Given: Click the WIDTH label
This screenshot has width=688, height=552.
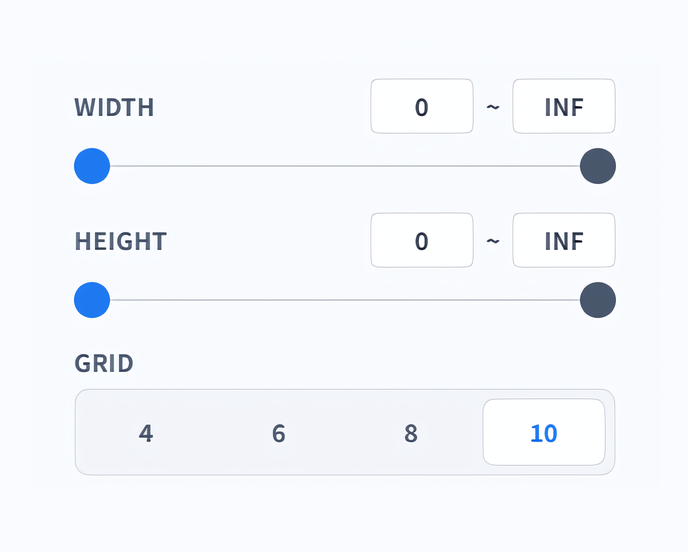Looking at the screenshot, I should [115, 107].
